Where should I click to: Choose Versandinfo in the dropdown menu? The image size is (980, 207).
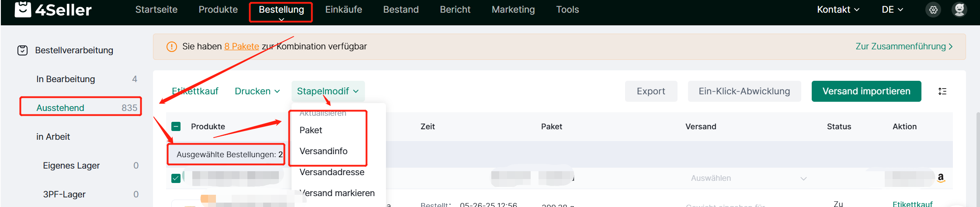[323, 151]
